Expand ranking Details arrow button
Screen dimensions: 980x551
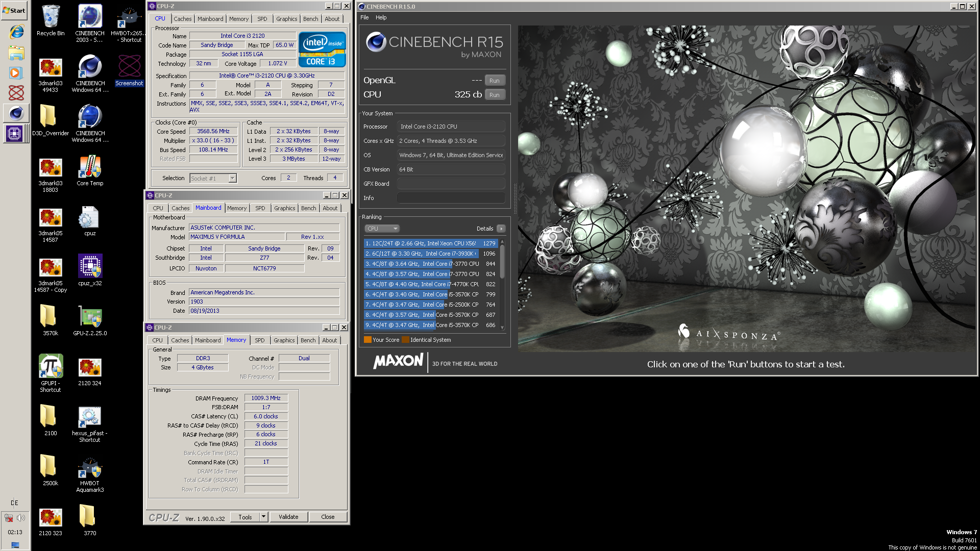501,229
